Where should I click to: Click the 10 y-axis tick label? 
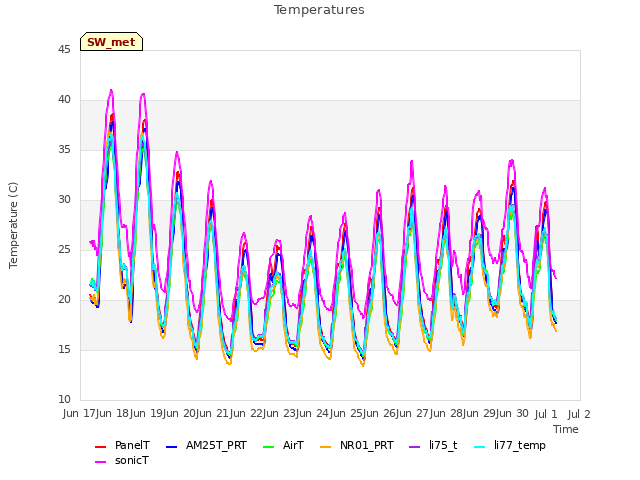tap(64, 400)
